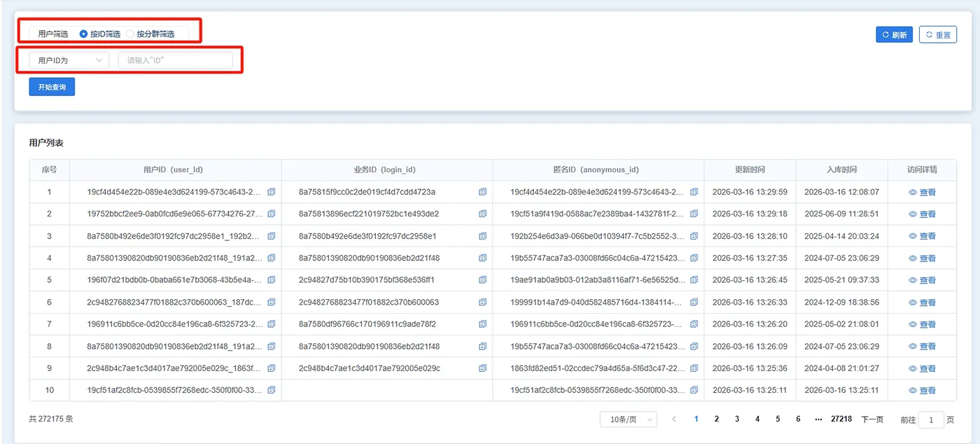The image size is (980, 444).
Task: Copy anonymous_id in row 4
Action: [x=694, y=258]
